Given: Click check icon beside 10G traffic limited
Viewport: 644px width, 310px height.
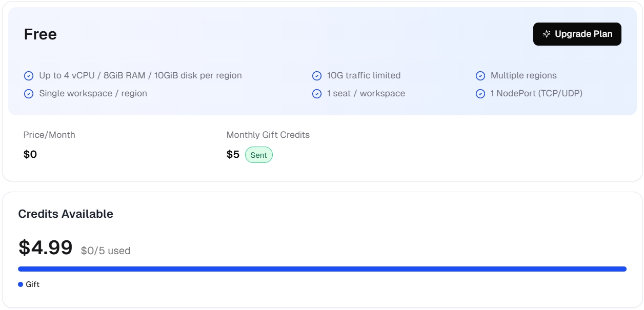Looking at the screenshot, I should pos(317,76).
